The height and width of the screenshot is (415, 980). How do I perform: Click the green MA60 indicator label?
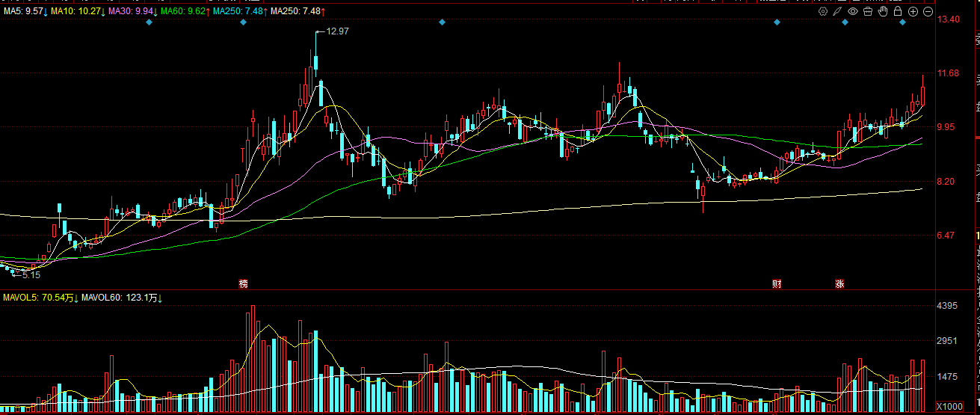point(184,12)
